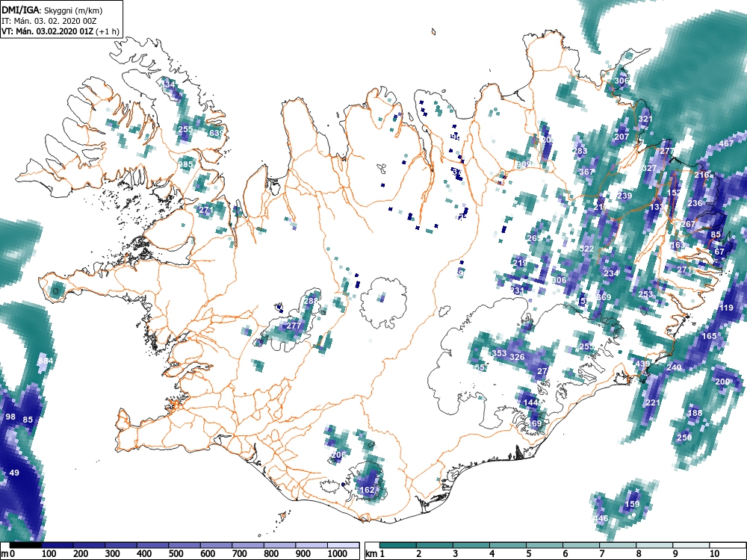This screenshot has width=747, height=560.
Task: Click the offshore visibility value 446
Action: pyautogui.click(x=601, y=518)
